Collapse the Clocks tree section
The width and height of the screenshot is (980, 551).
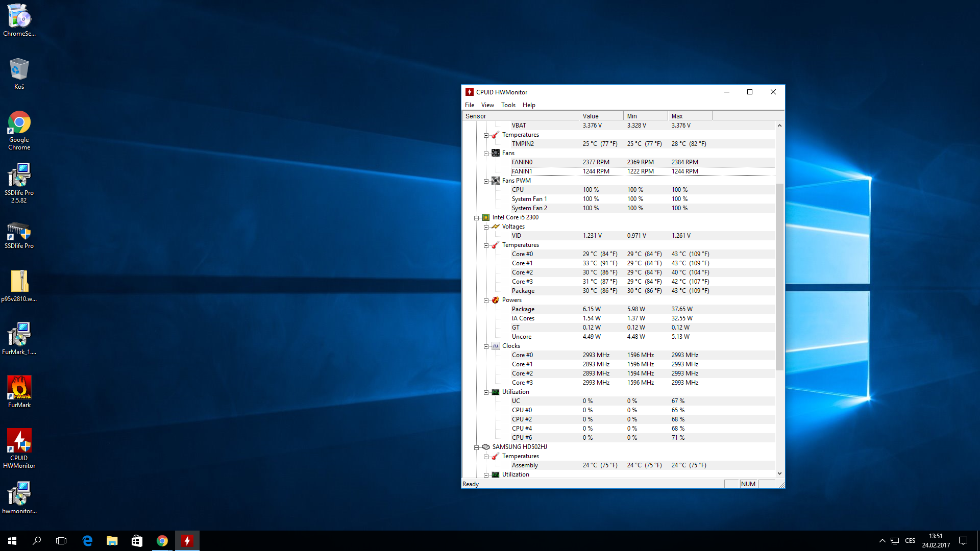coord(486,346)
